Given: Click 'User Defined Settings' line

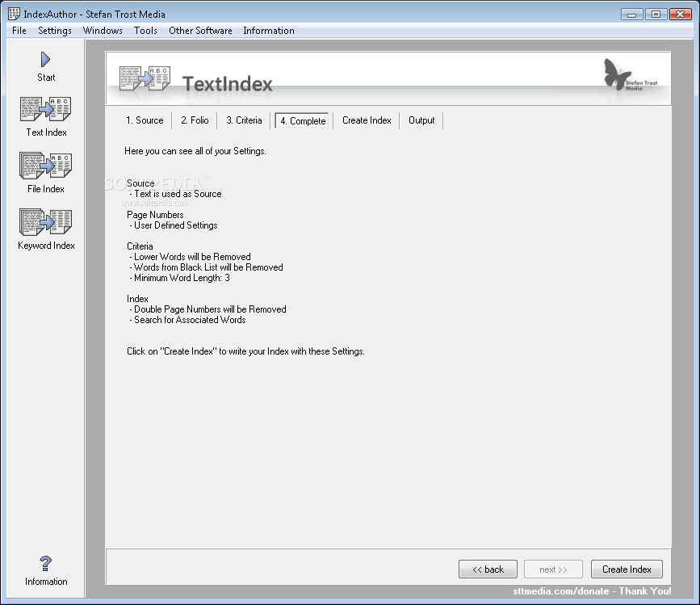Looking at the screenshot, I should pyautogui.click(x=174, y=225).
